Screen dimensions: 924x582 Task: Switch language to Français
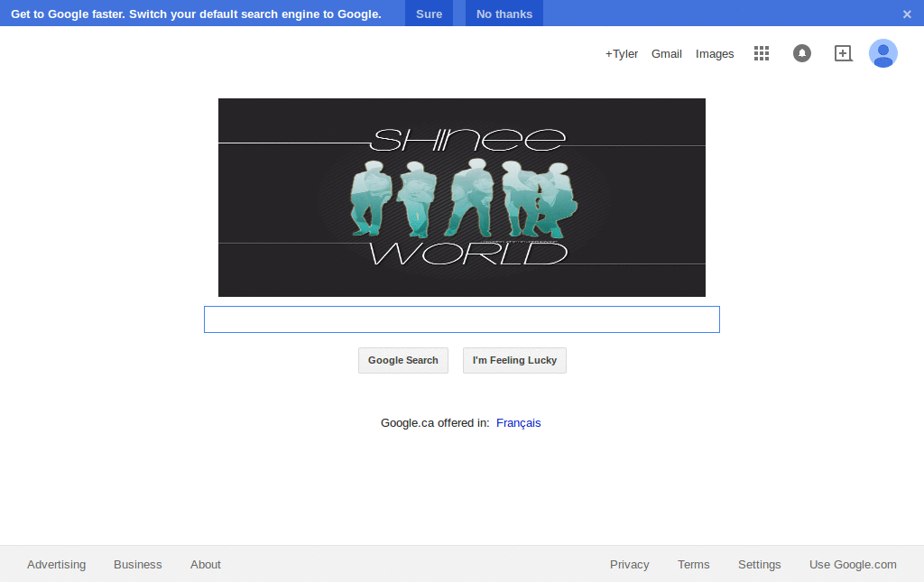pos(519,423)
